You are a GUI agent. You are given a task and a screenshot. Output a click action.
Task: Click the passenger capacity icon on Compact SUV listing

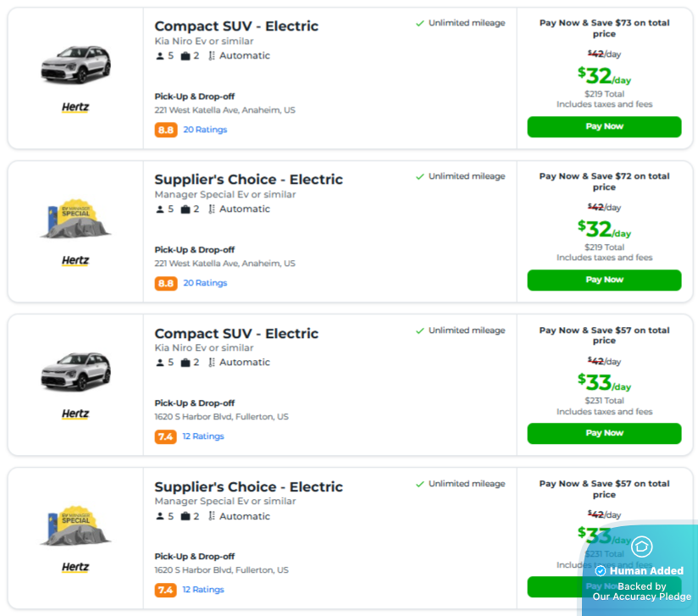(x=159, y=55)
